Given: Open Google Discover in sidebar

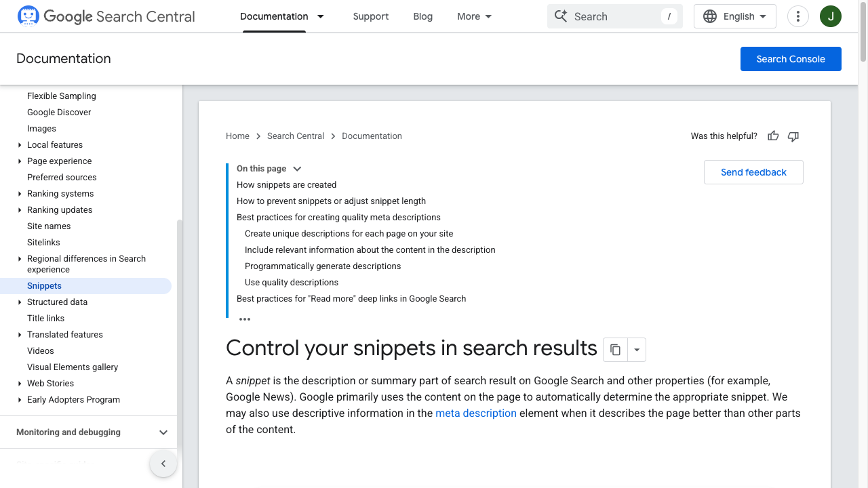Looking at the screenshot, I should coord(59,113).
